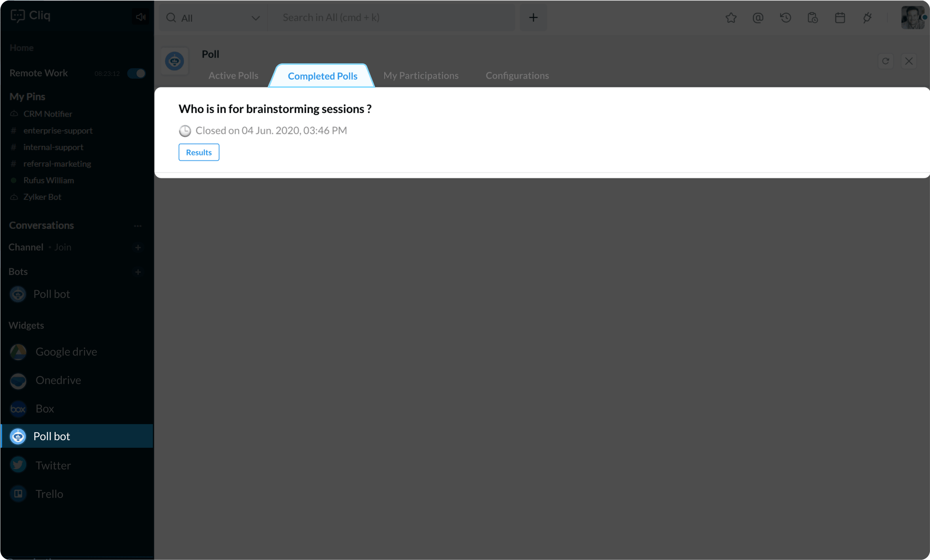Click the My Pins heading

click(x=27, y=97)
